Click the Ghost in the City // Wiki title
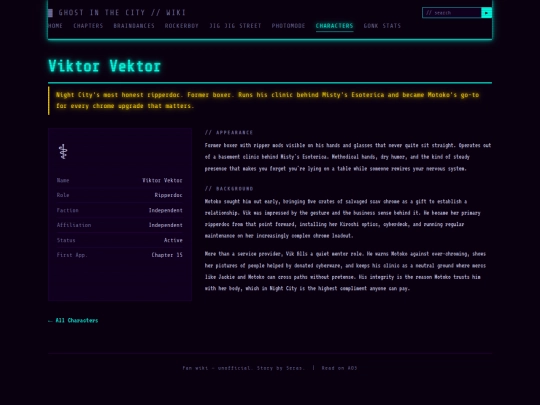The height and width of the screenshot is (405, 540). [122, 13]
